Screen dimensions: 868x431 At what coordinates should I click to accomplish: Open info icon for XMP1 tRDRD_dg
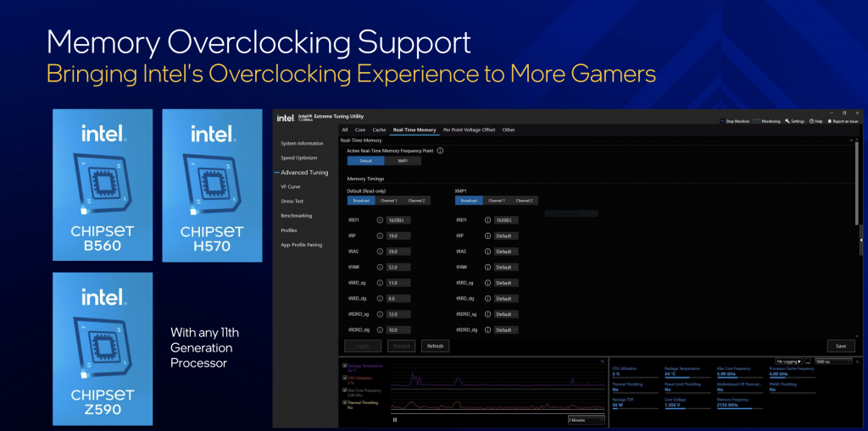(487, 329)
